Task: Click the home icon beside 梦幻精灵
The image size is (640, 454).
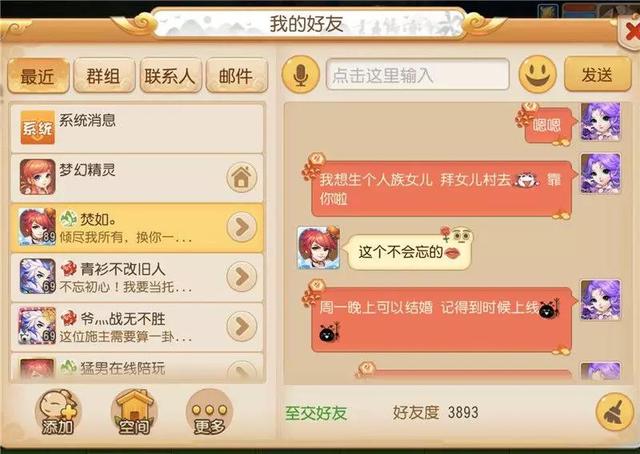Action: (x=242, y=177)
